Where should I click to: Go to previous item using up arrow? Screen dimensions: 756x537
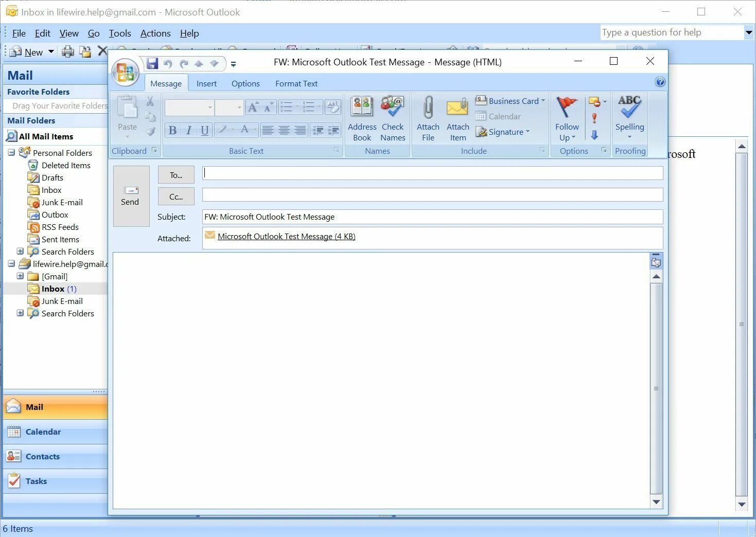coord(199,64)
